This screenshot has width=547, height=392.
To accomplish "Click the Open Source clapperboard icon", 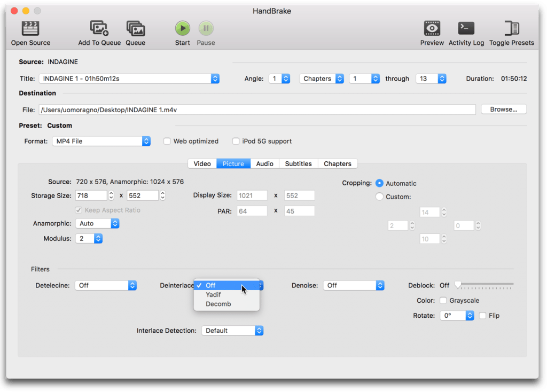I will tap(30, 29).
